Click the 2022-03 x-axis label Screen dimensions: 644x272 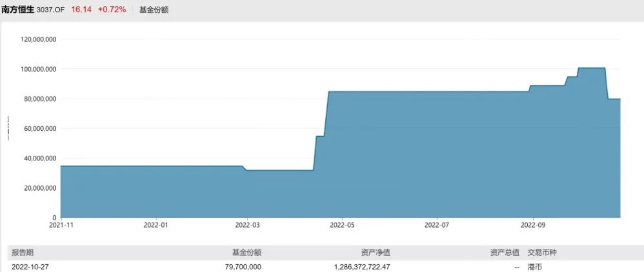(x=247, y=226)
